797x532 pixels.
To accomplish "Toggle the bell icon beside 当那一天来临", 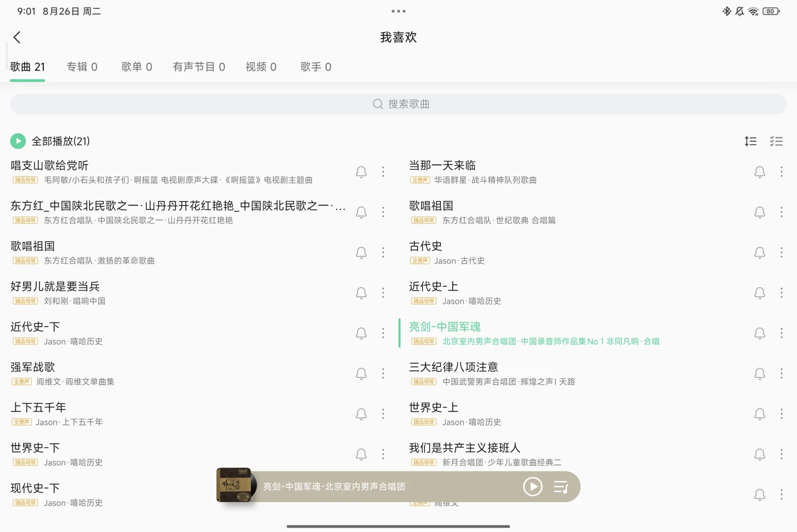I will pos(760,171).
